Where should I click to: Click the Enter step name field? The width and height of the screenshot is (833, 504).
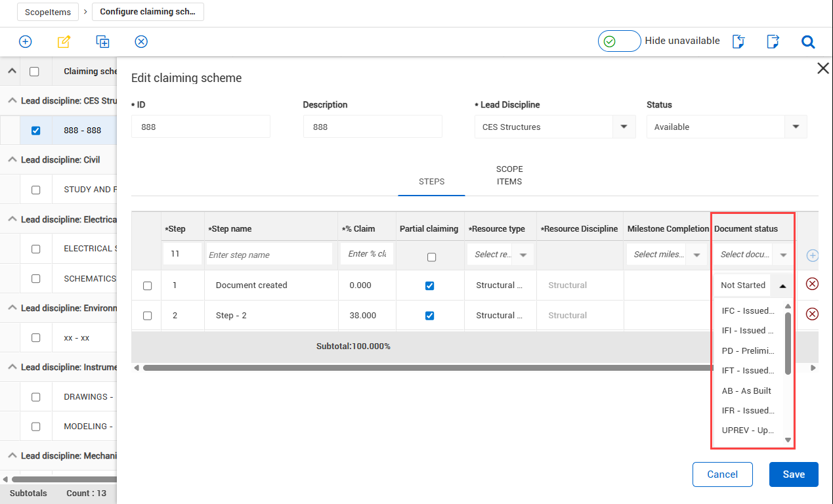pyautogui.click(x=270, y=255)
